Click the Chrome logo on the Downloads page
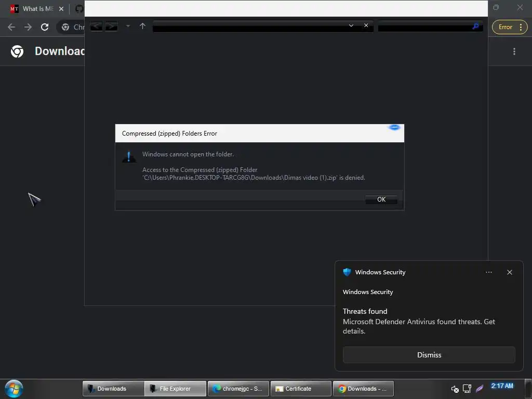Image resolution: width=532 pixels, height=399 pixels. (17, 51)
